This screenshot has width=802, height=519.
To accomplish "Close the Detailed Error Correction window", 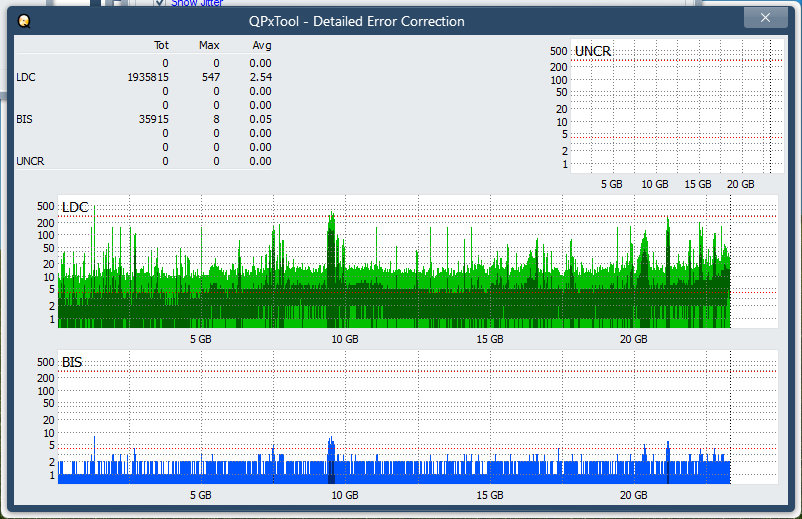I will 765,18.
